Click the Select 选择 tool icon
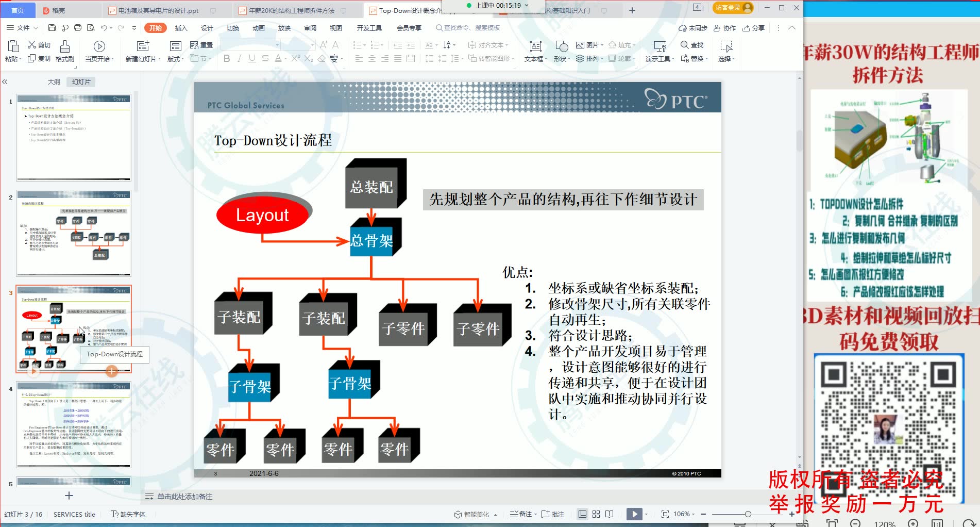980x527 pixels. (726, 47)
